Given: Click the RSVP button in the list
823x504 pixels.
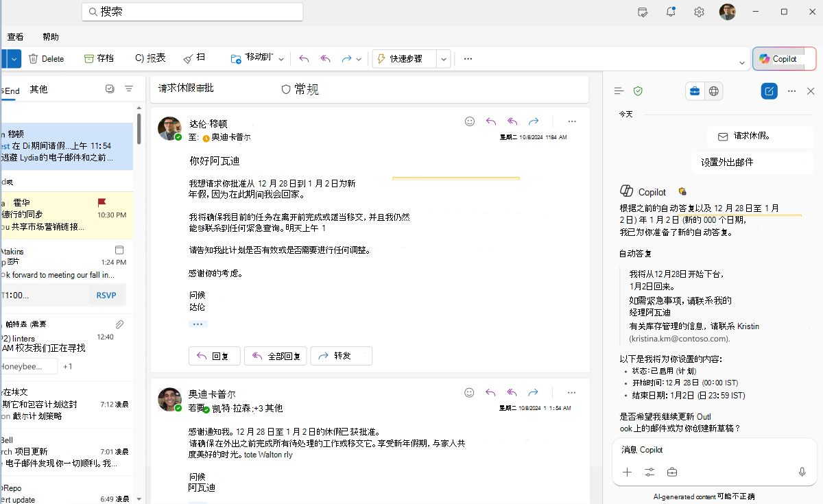Looking at the screenshot, I should tap(106, 296).
